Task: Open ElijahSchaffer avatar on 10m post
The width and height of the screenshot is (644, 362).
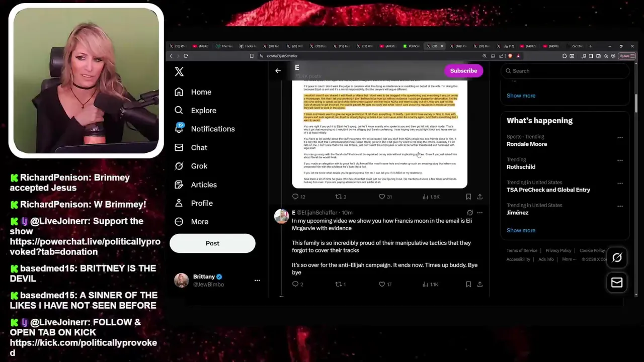Action: pyautogui.click(x=281, y=216)
